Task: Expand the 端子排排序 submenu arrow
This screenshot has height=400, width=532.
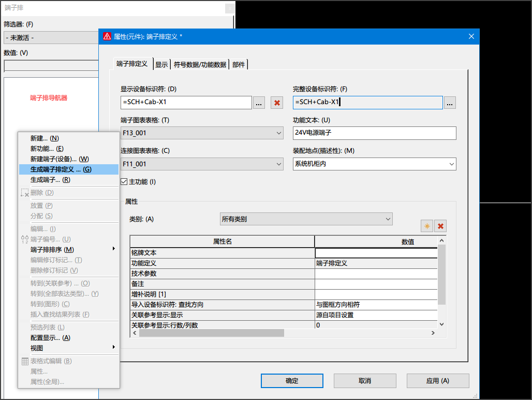Action: [x=114, y=249]
